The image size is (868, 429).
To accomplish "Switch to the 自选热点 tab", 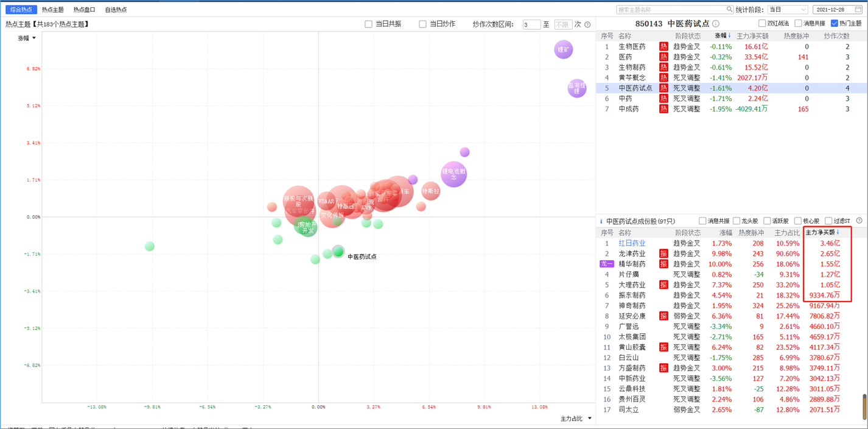I will [116, 10].
